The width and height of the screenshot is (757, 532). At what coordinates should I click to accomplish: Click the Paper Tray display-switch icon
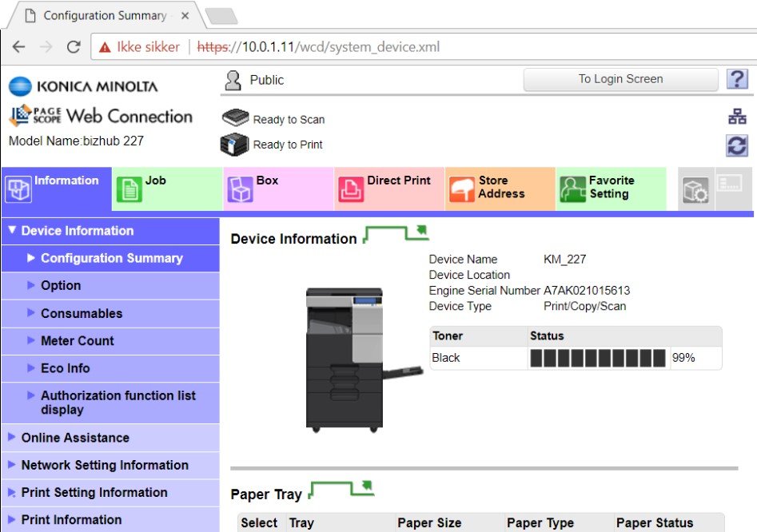point(341,490)
